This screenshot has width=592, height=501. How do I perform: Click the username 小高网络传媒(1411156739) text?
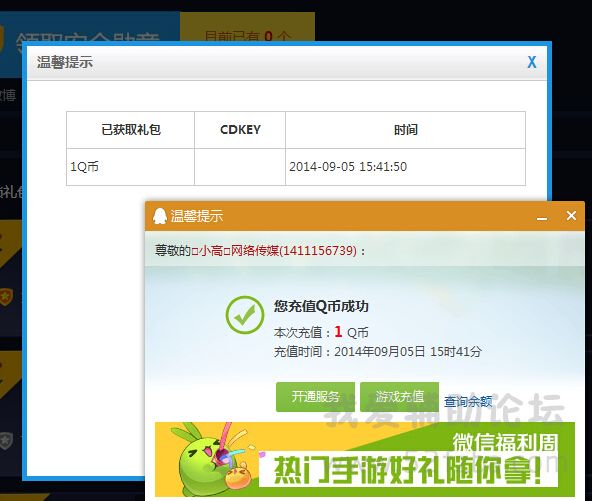[x=274, y=251]
